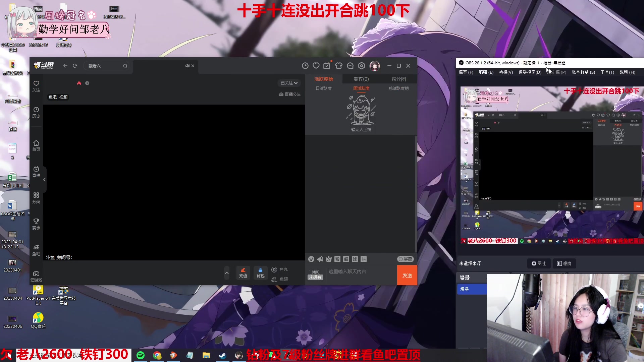Search using magnifier icon in Douyu search box
The height and width of the screenshot is (362, 644).
(125, 66)
